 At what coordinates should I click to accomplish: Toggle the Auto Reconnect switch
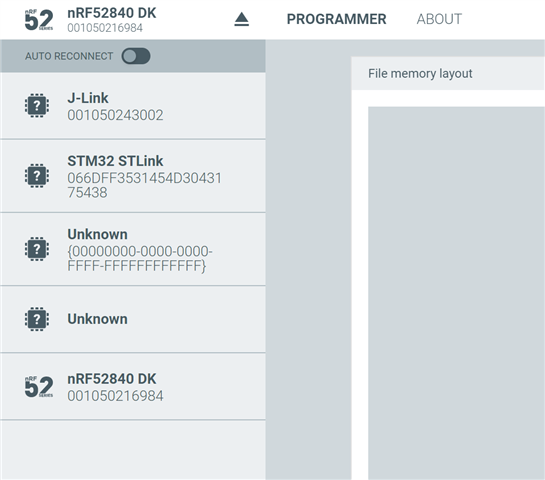pos(136,56)
